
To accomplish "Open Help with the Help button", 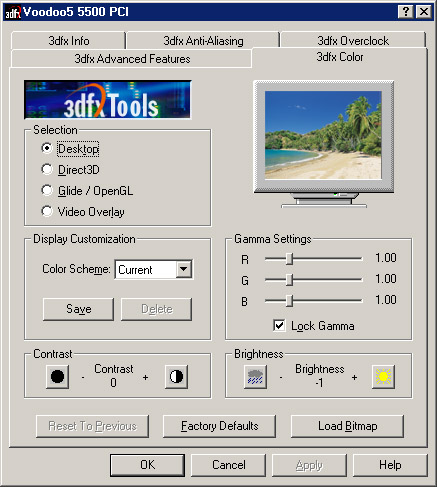I will pyautogui.click(x=390, y=465).
